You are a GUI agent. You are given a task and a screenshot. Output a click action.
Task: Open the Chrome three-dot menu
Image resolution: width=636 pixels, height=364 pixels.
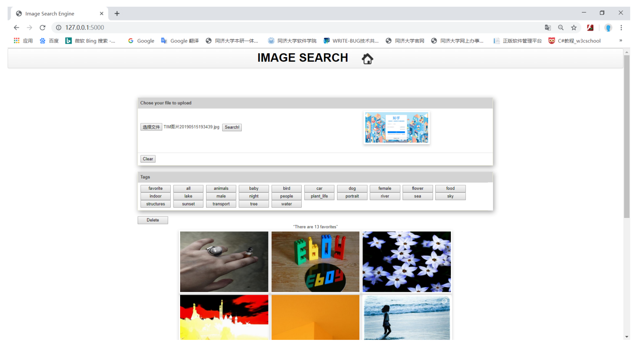[x=621, y=27]
